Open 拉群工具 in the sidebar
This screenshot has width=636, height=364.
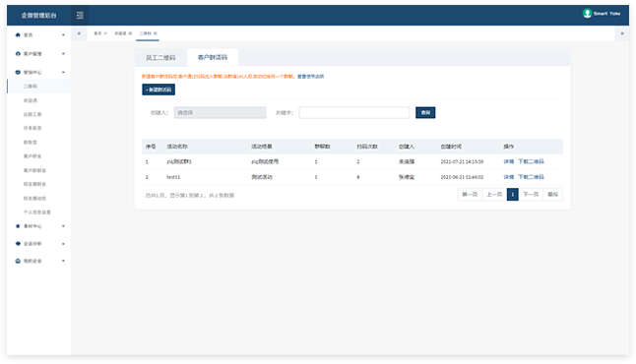pyautogui.click(x=32, y=114)
